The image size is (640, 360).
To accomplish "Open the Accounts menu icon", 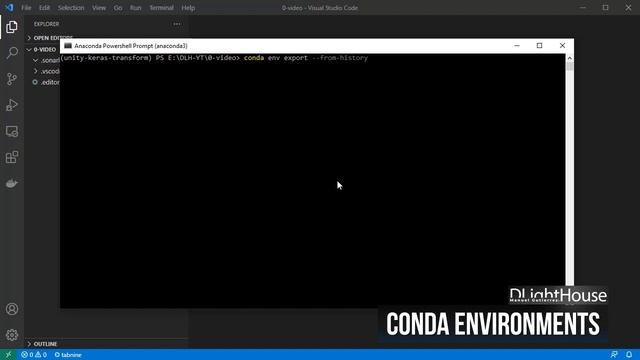I will click(x=12, y=309).
